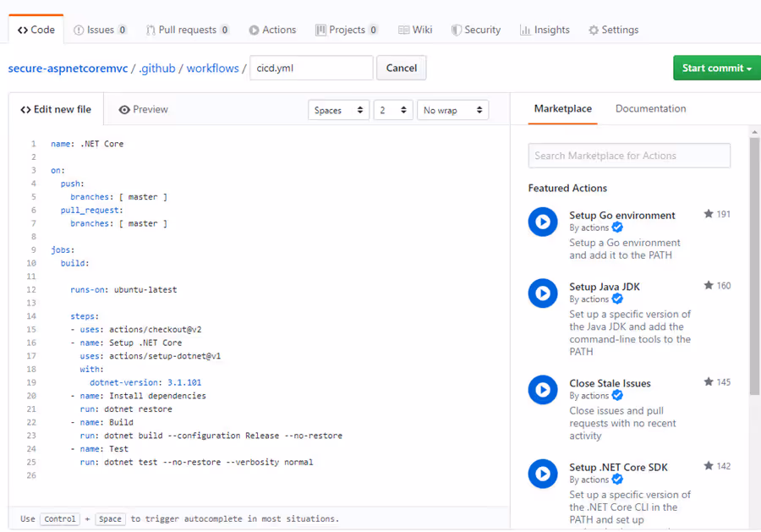The height and width of the screenshot is (532, 761).
Task: Click the Featured Actions heading
Action: 567,188
